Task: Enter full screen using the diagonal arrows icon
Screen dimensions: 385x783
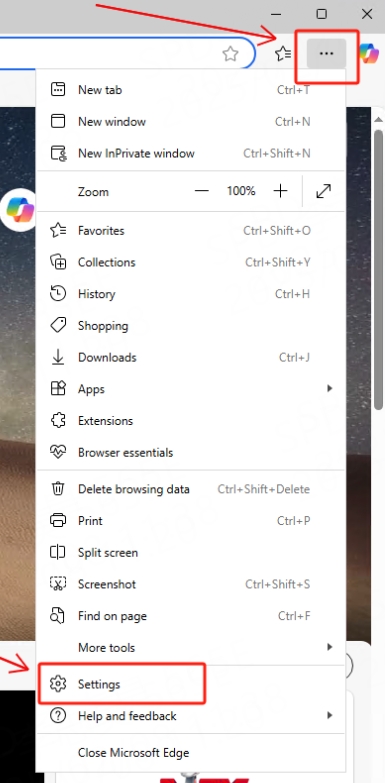Action: pyautogui.click(x=324, y=191)
